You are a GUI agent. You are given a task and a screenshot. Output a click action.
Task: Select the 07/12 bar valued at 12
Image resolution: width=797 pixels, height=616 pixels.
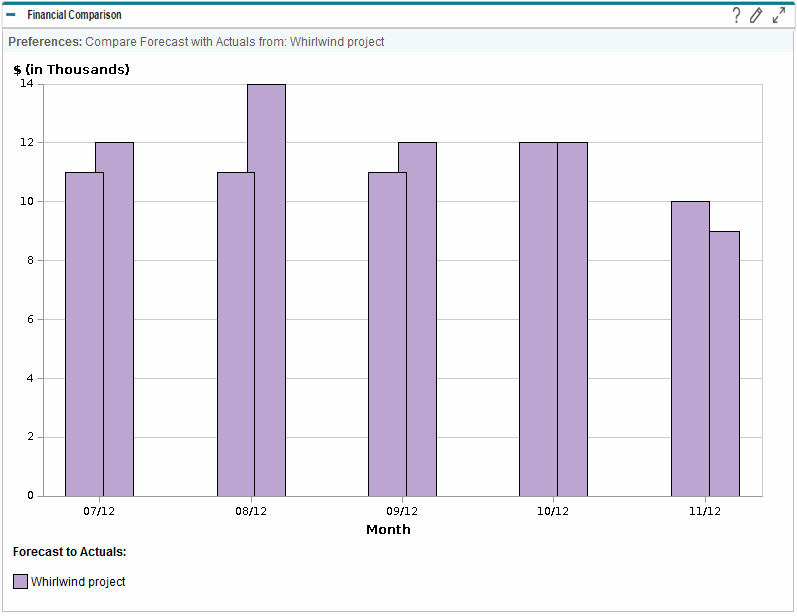click(x=115, y=319)
